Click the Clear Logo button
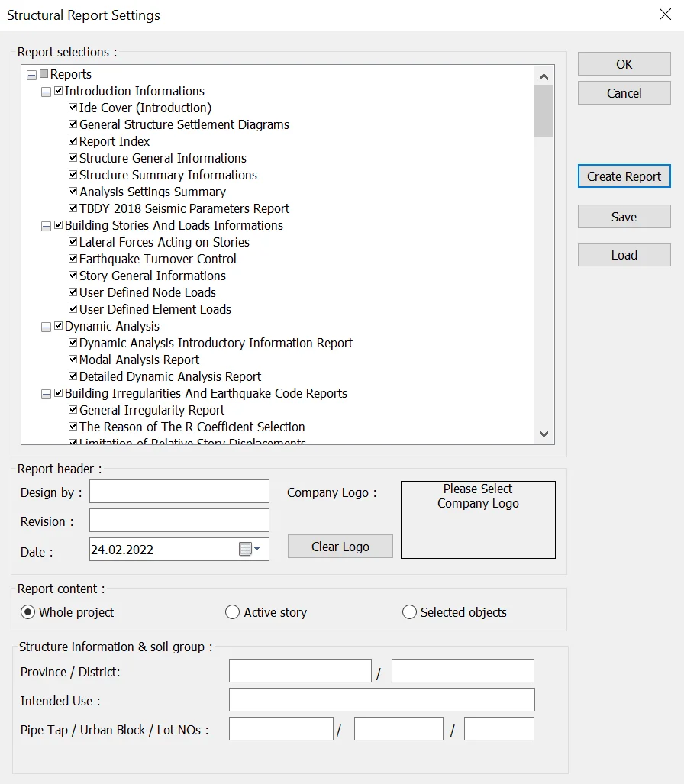684x784 pixels. tap(340, 547)
